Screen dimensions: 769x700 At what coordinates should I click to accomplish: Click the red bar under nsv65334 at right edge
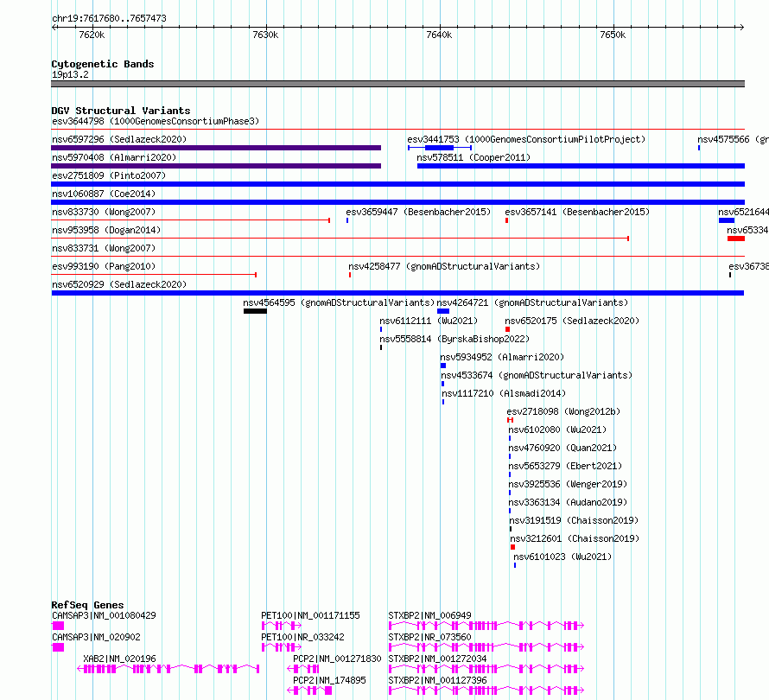(x=736, y=239)
